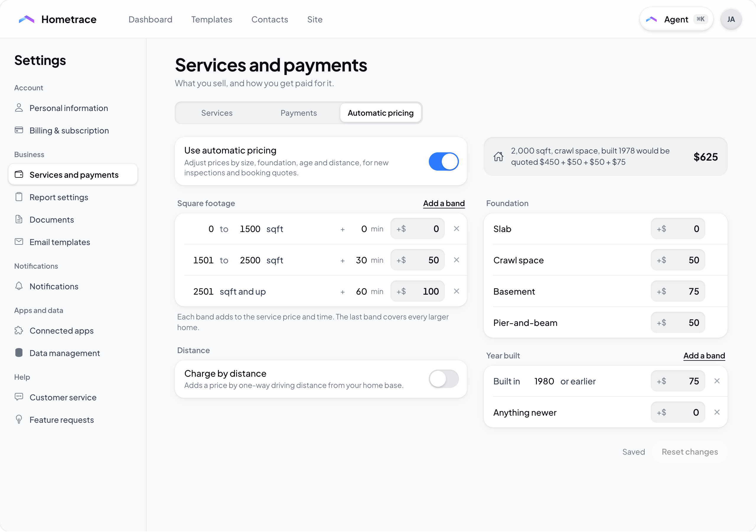Image resolution: width=756 pixels, height=532 pixels.
Task: Click the Notifications bell icon
Action: pos(19,286)
